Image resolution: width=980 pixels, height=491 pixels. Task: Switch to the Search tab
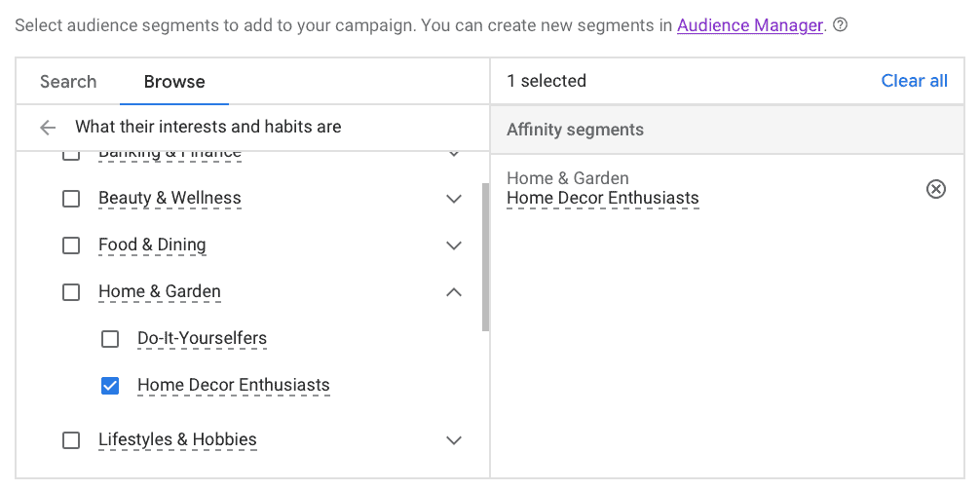tap(68, 82)
